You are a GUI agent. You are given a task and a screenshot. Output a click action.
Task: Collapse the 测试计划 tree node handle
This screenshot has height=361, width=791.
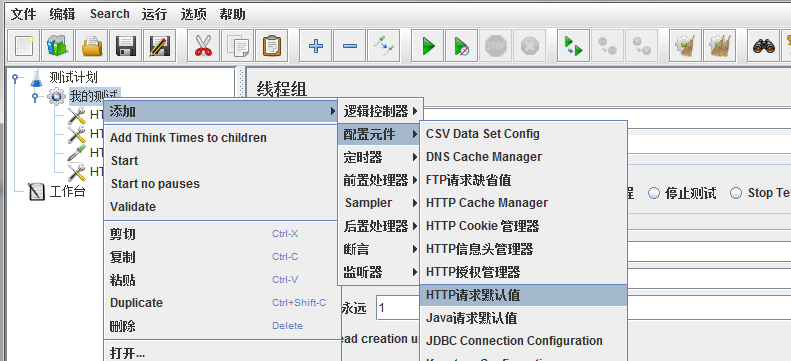(16, 78)
